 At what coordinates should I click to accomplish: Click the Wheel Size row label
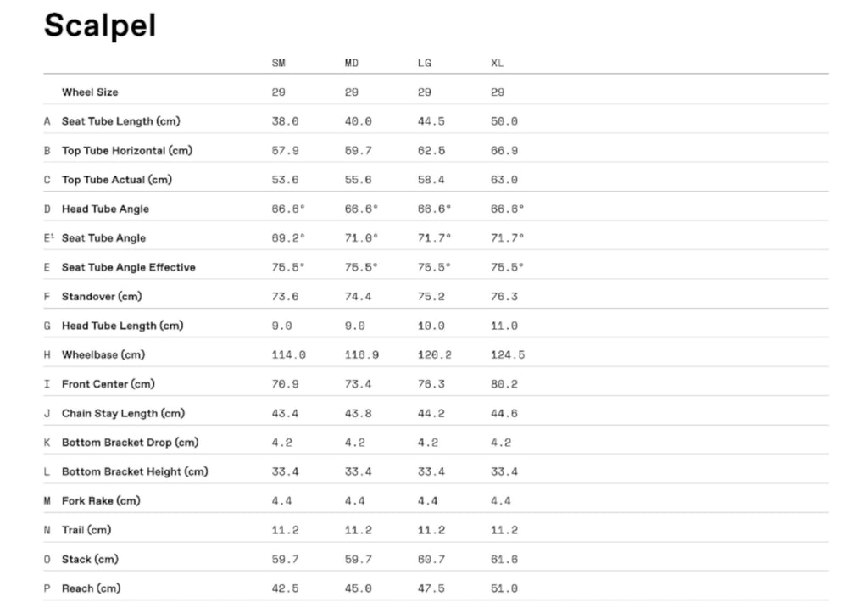[x=90, y=92]
